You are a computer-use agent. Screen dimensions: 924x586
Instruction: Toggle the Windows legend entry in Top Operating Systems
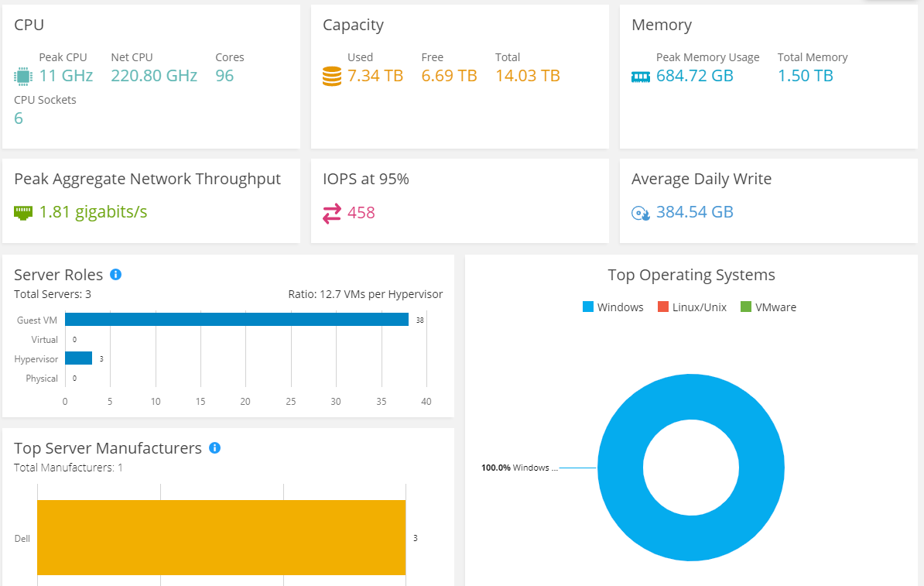[613, 307]
